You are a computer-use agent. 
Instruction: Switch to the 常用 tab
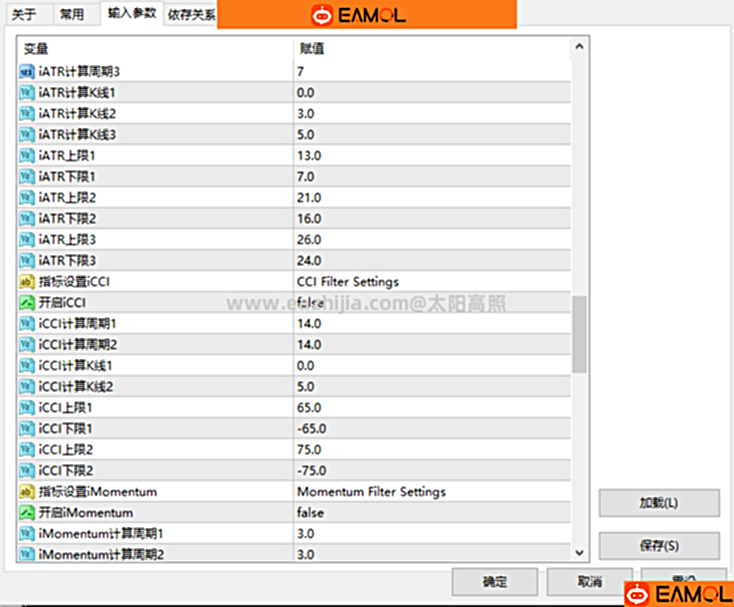click(x=72, y=15)
